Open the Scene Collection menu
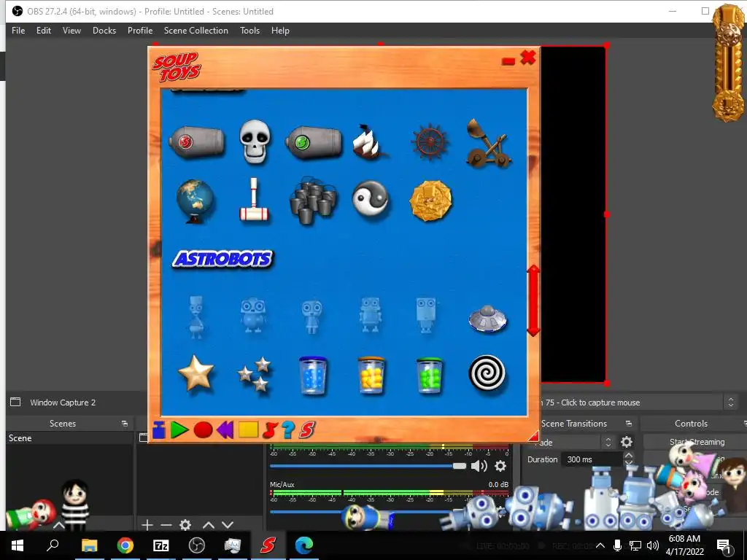Image resolution: width=747 pixels, height=560 pixels. point(196,31)
